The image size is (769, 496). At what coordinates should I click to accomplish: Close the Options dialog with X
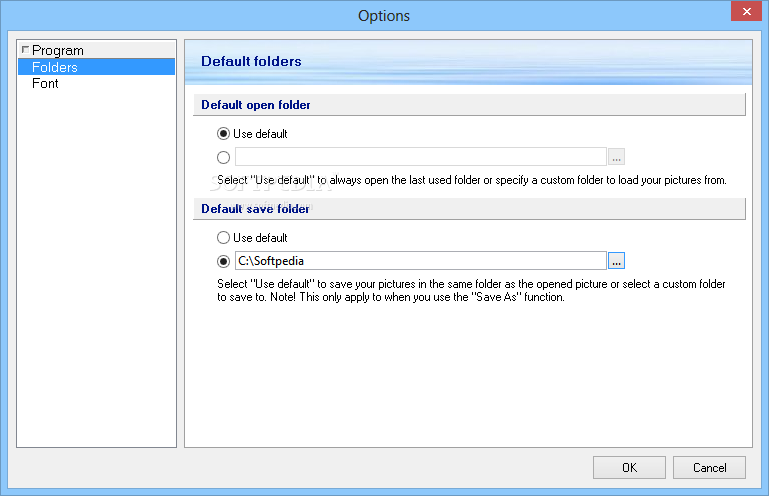tap(746, 11)
